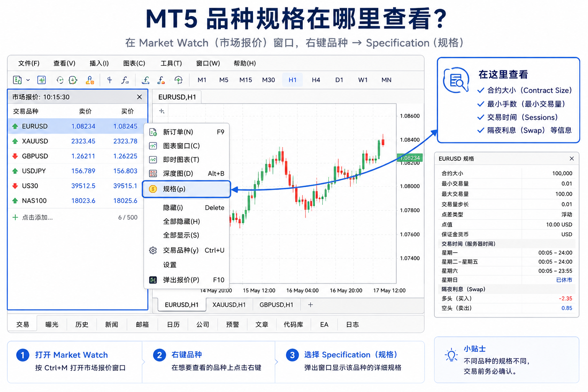588x392 pixels.
Task: Click the new chart document toolbar icon
Action: click(17, 80)
